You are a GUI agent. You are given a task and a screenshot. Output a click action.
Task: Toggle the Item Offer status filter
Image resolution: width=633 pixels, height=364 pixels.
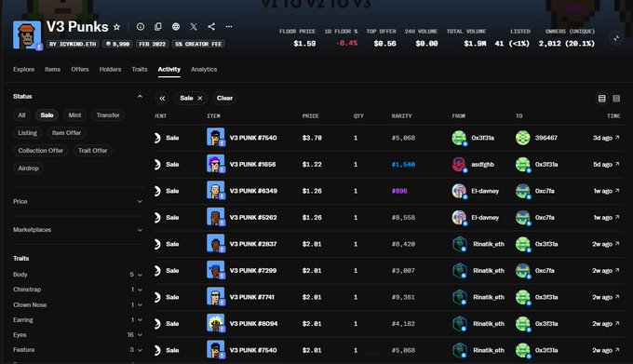point(66,133)
